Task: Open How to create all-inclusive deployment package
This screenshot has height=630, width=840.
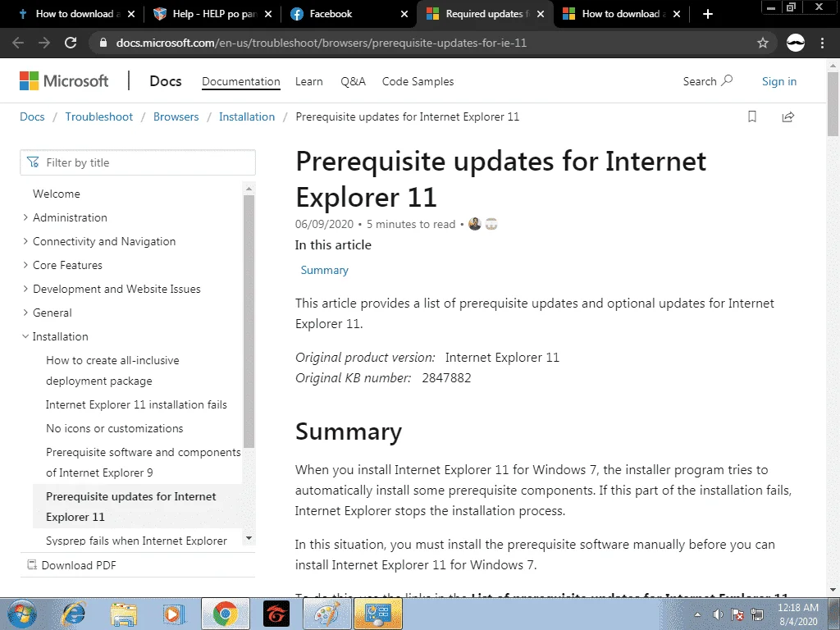Action: [x=112, y=371]
